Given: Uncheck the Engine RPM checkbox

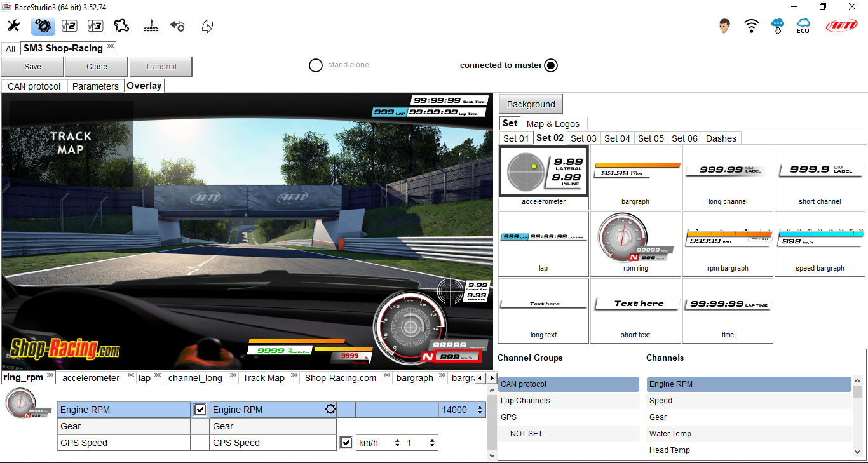Looking at the screenshot, I should [x=200, y=410].
